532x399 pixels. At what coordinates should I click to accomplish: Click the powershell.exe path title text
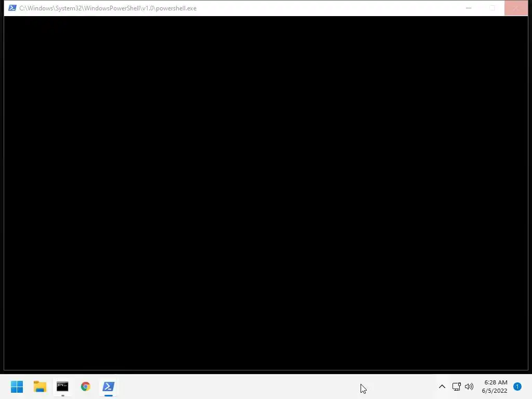[x=108, y=8]
